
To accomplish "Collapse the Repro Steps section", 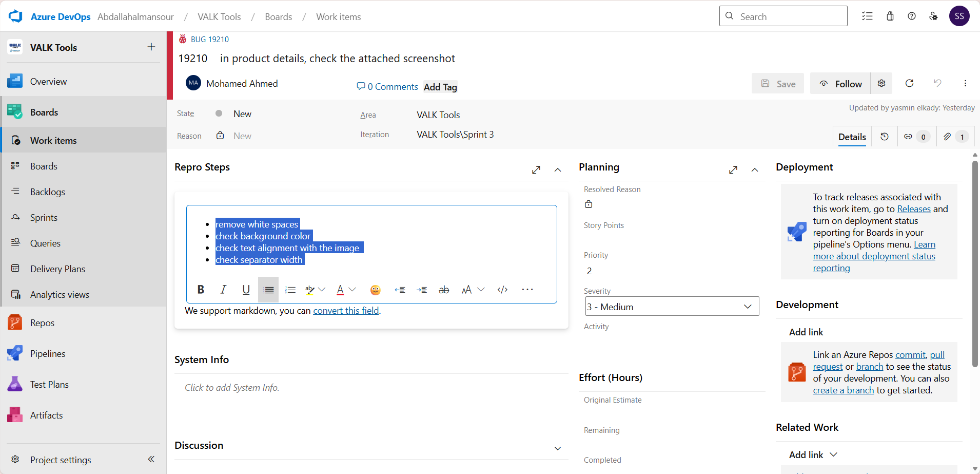I will tap(558, 170).
